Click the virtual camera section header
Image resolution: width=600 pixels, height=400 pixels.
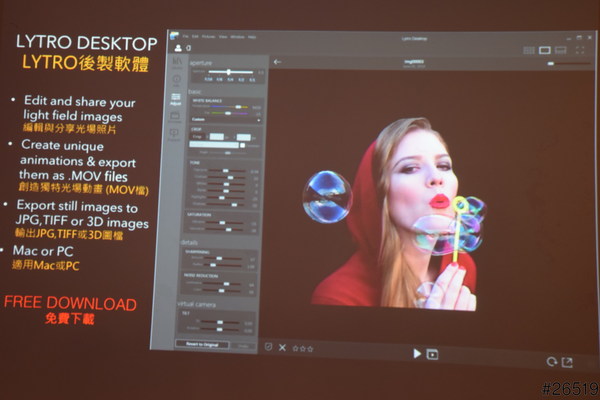pos(197,305)
